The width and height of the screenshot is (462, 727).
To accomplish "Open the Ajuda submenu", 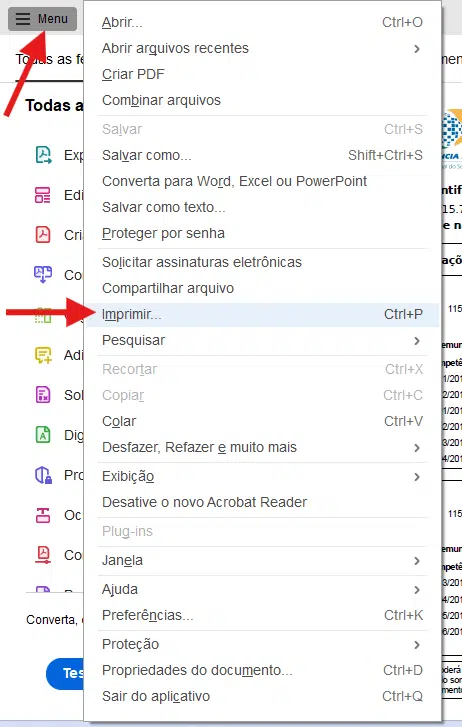I will pyautogui.click(x=262, y=589).
